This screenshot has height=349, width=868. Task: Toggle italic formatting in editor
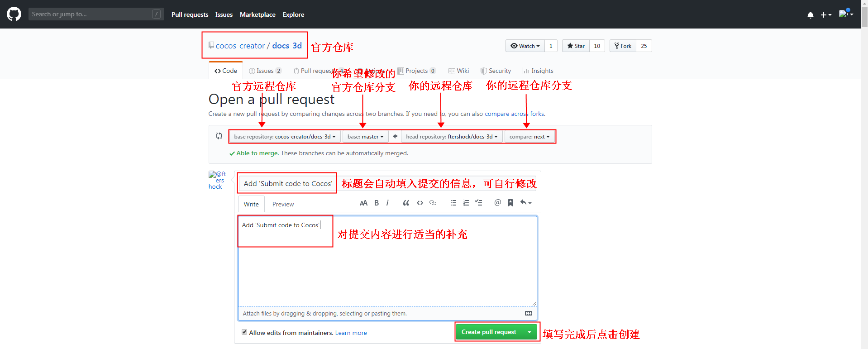tap(387, 203)
